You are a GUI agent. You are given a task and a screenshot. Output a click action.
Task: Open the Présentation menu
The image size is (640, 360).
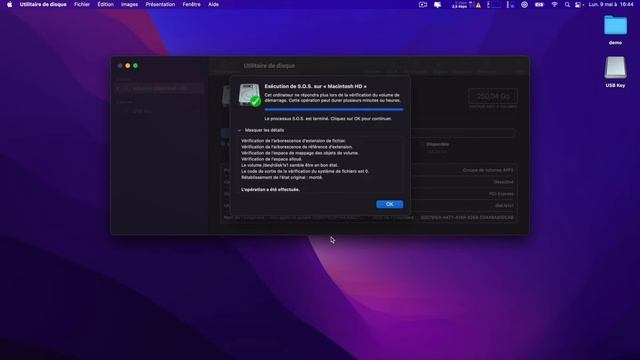tap(160, 4)
